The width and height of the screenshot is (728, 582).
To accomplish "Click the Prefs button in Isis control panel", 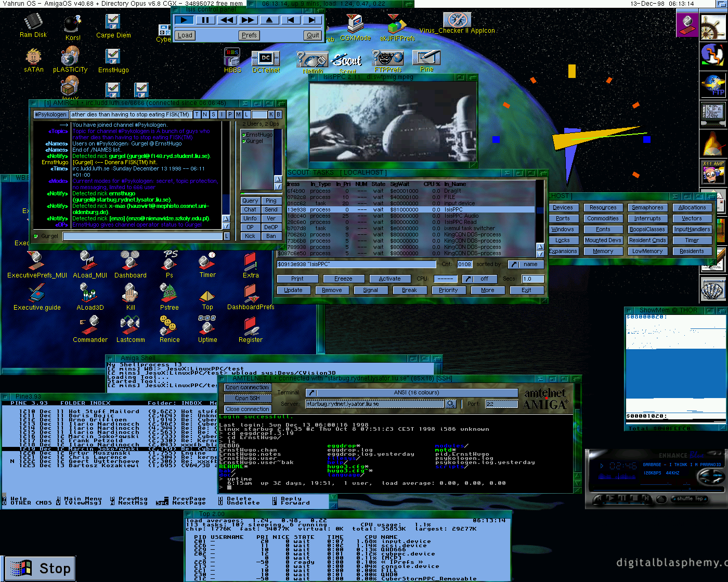I will tap(249, 35).
